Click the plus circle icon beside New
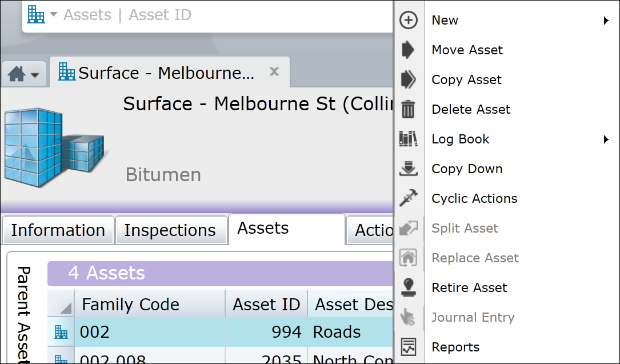Image resolution: width=620 pixels, height=364 pixels. pyautogui.click(x=409, y=20)
